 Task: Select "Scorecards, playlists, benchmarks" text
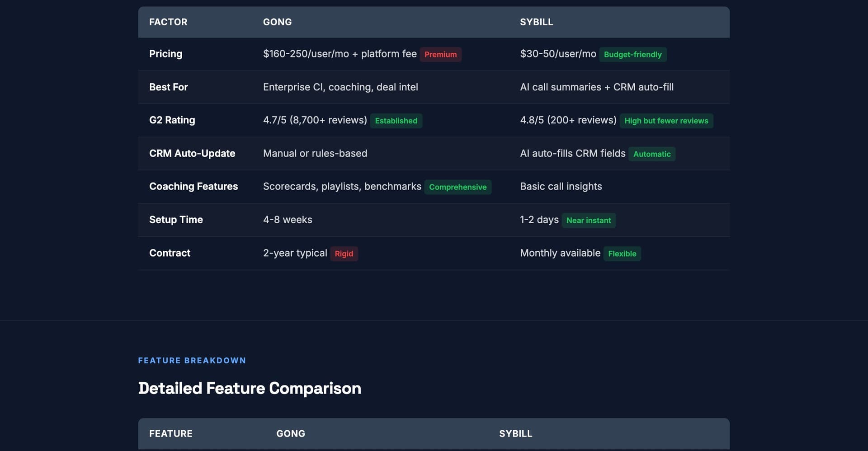[342, 186]
